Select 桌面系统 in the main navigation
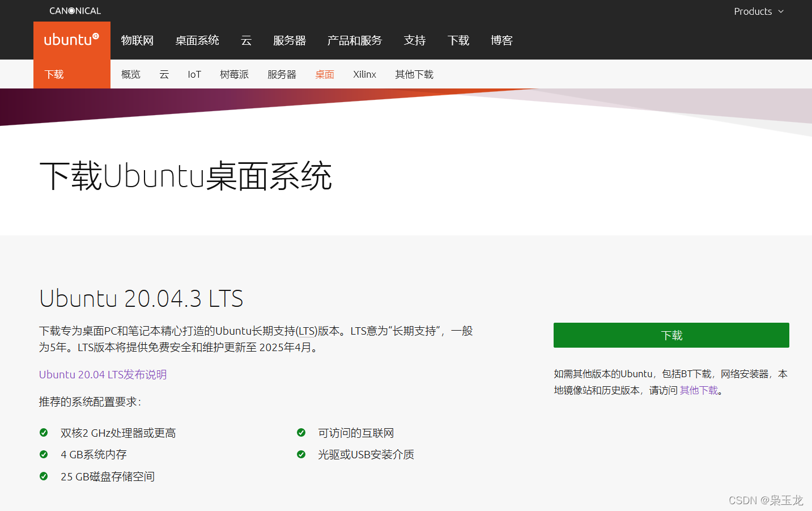 point(197,40)
